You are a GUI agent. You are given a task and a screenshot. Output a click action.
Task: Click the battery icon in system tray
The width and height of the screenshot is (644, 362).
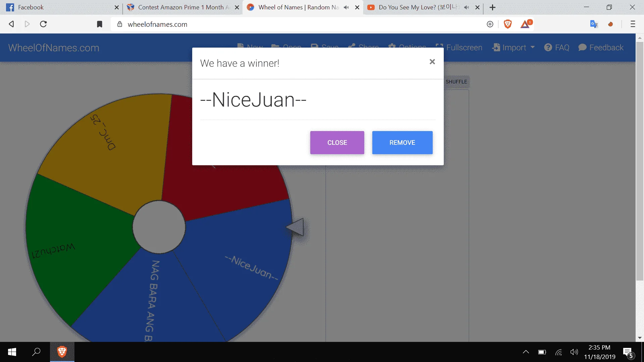[x=542, y=352]
